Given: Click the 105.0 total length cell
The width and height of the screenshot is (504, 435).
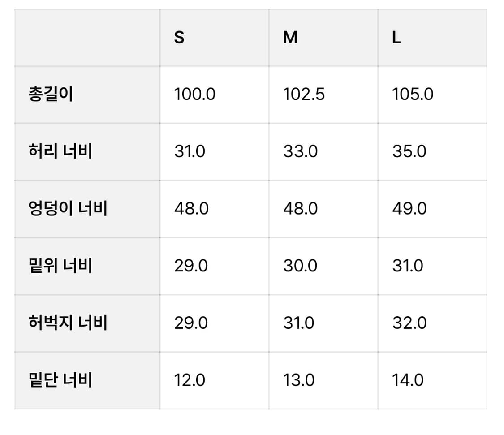Looking at the screenshot, I should pyautogui.click(x=413, y=95).
